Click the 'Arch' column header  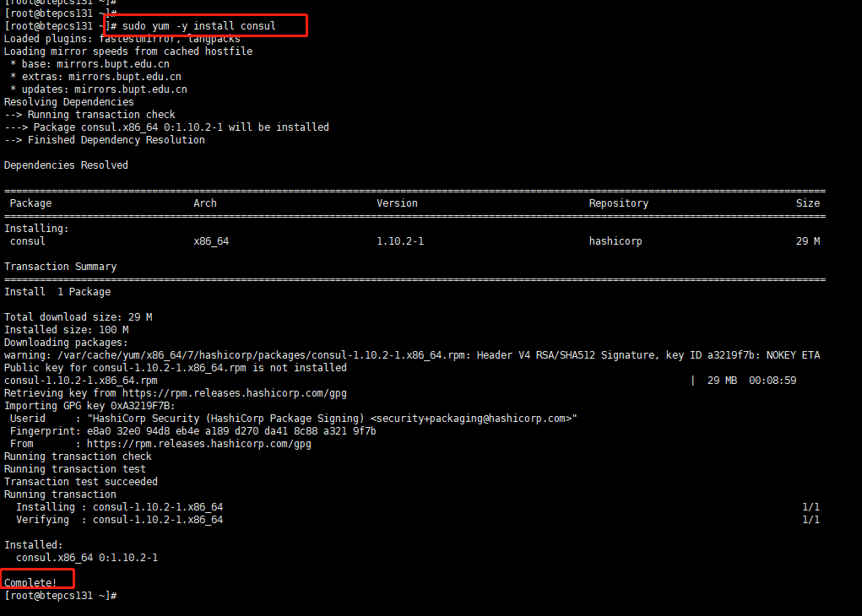(x=205, y=203)
